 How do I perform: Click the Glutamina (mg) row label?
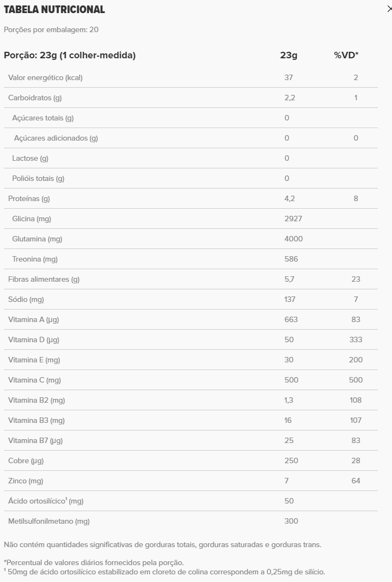(37, 239)
